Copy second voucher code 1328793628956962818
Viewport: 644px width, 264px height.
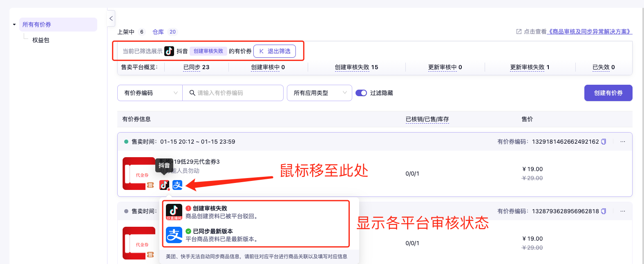604,211
